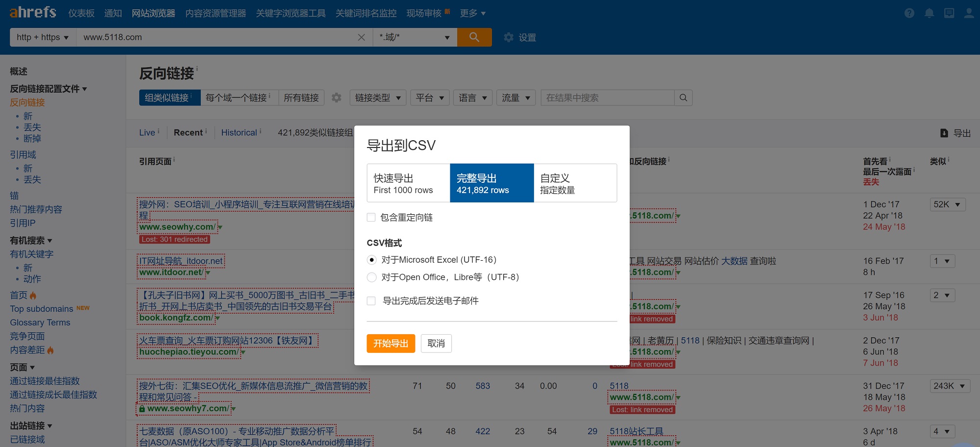
Task: Click the orange search magnifier button
Action: point(474,37)
